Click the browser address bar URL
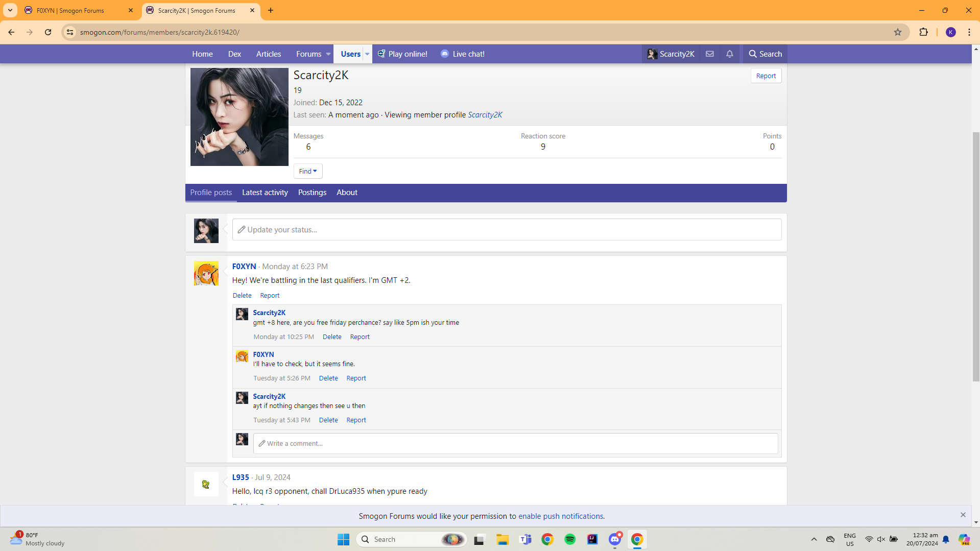 pyautogui.click(x=159, y=32)
